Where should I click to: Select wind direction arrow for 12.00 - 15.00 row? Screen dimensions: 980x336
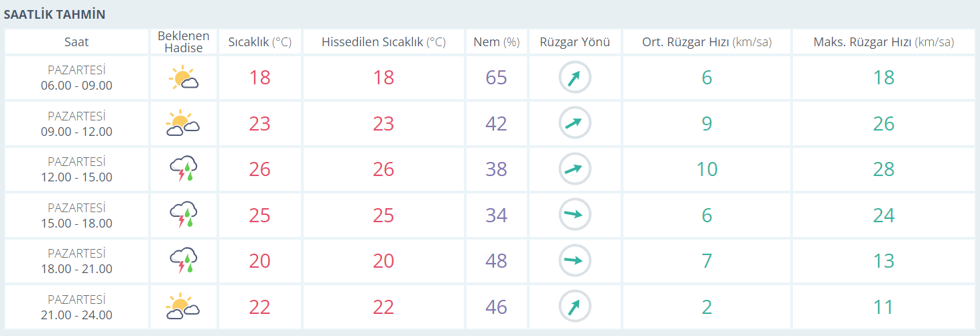pos(575,169)
